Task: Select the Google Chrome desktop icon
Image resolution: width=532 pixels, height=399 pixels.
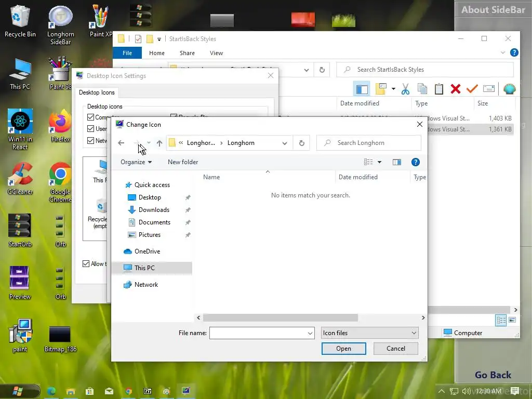Action: click(x=60, y=182)
